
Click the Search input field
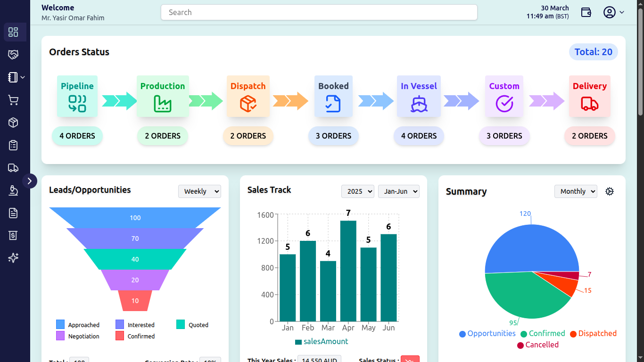coord(319,12)
